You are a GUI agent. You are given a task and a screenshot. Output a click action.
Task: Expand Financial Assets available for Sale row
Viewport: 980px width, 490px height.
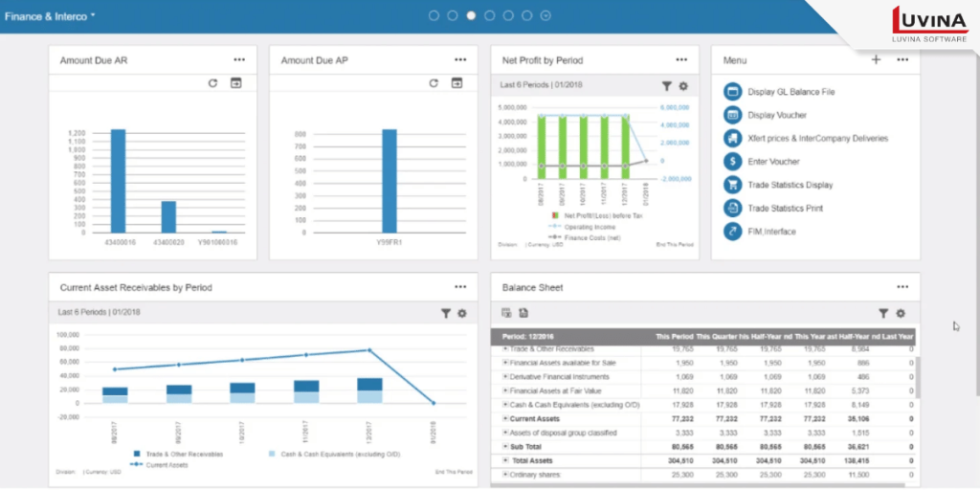pyautogui.click(x=505, y=364)
